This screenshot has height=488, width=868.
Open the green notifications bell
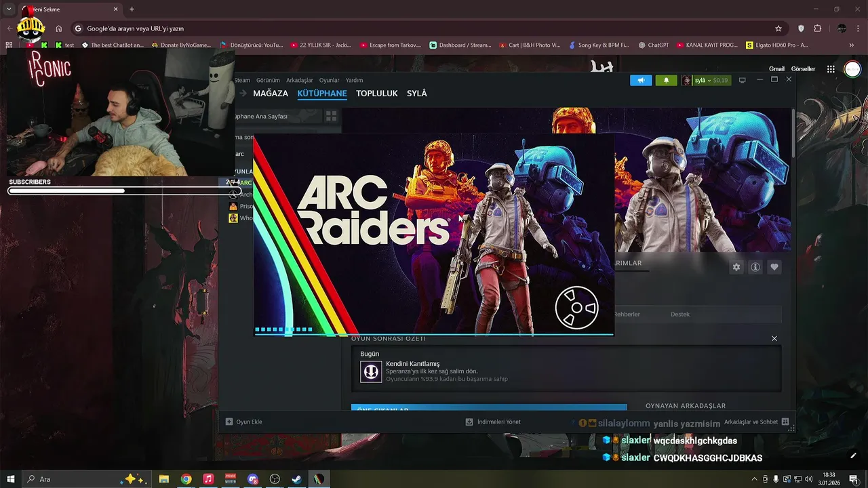click(666, 80)
